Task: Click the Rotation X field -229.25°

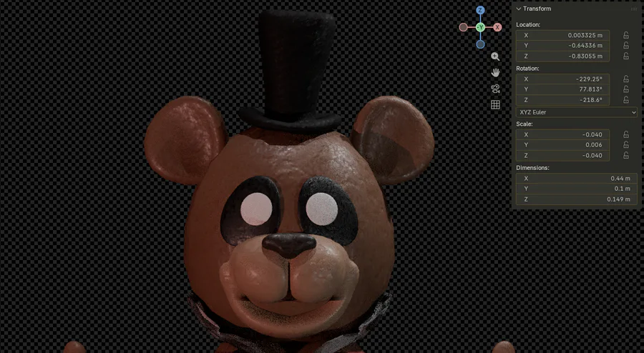Action: pyautogui.click(x=562, y=79)
